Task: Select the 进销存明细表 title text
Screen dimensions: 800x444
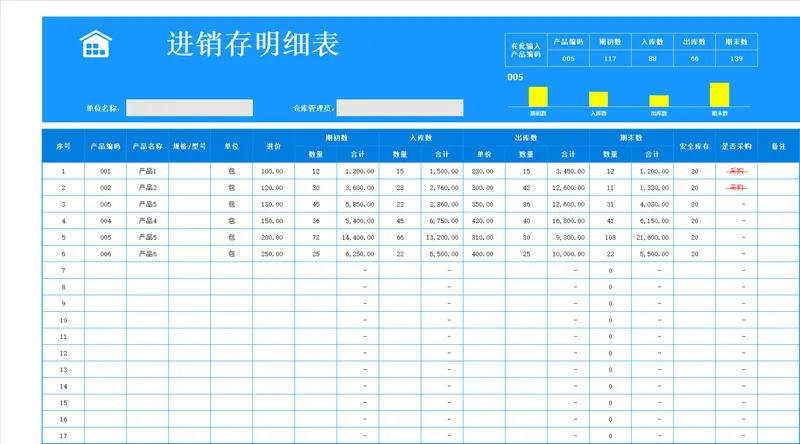Action: pos(253,44)
